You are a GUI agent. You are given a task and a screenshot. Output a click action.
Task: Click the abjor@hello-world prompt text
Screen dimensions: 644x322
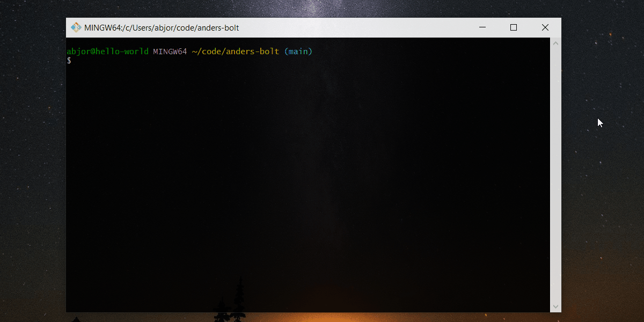click(107, 52)
